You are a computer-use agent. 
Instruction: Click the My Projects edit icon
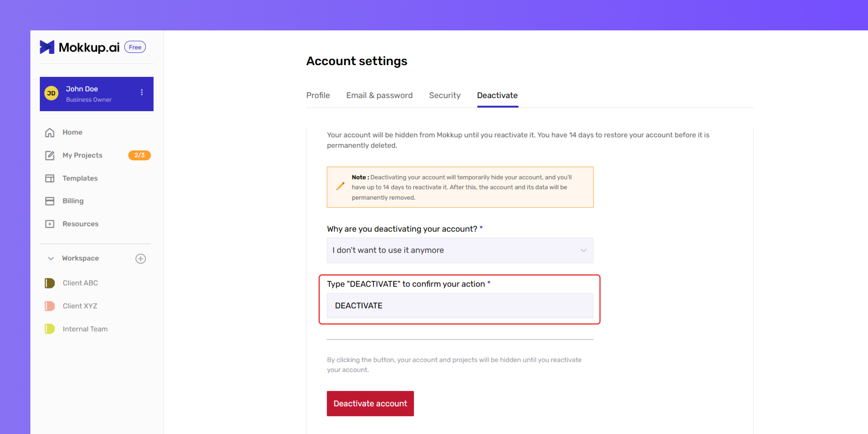coord(50,155)
